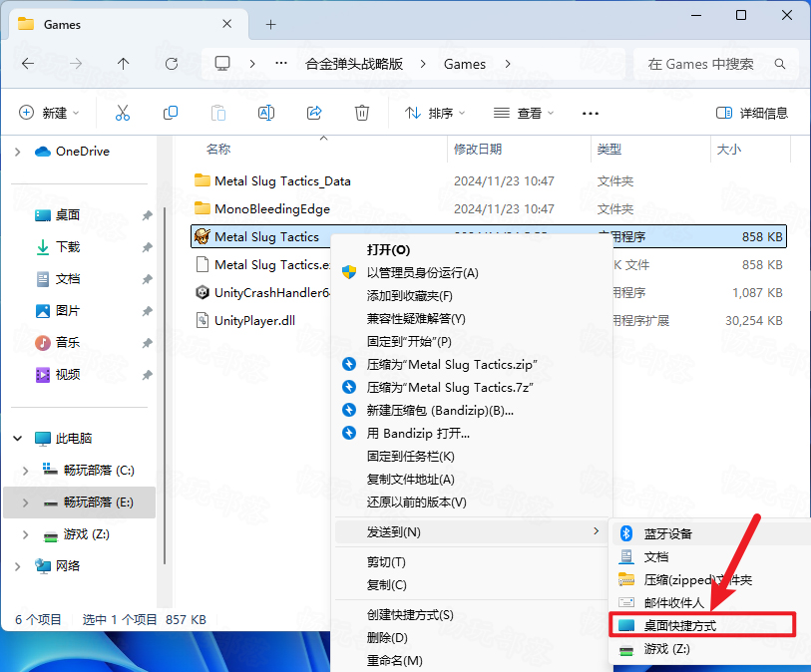Click the Games breadcrumb segment
This screenshot has width=811, height=672.
[x=465, y=64]
